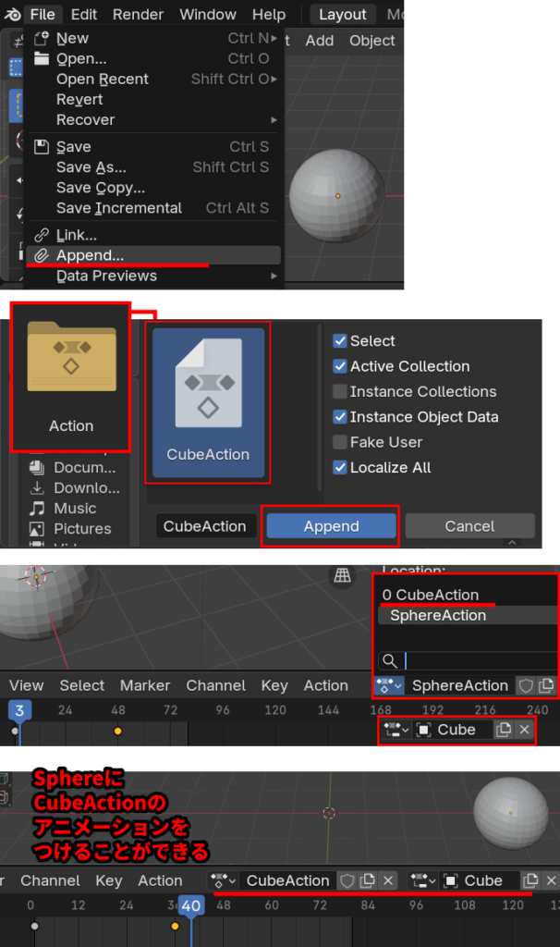Viewport: 560px width, 947px height.
Task: Open the Render menu
Action: (138, 14)
